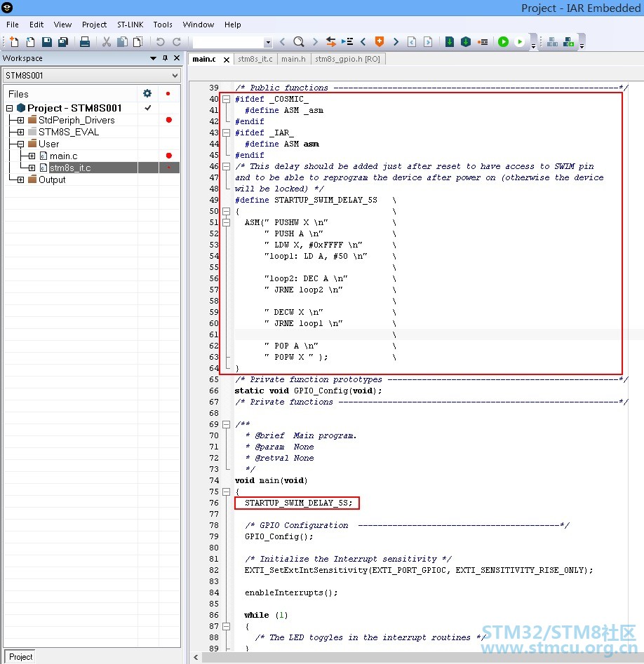This screenshot has width=644, height=664.
Task: Toggle bookmark with orange shield icon
Action: (380, 41)
